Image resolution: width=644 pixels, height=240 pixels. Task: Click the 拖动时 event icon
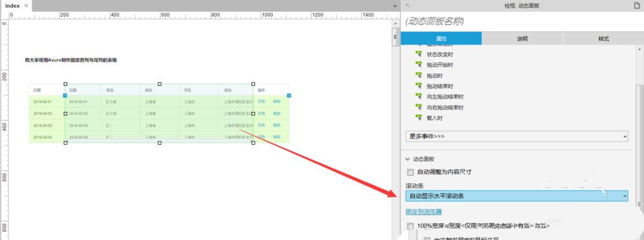(x=419, y=75)
